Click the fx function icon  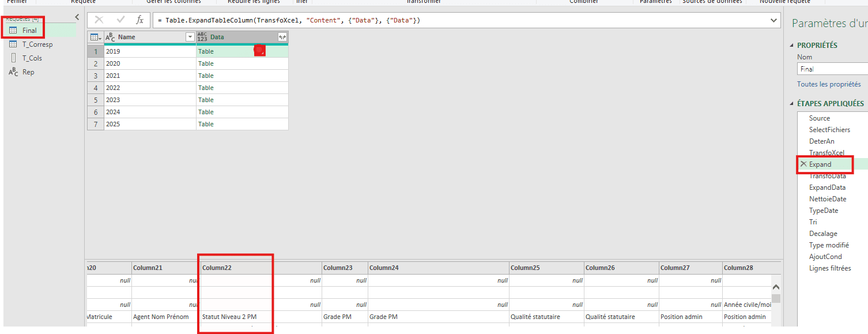(139, 20)
